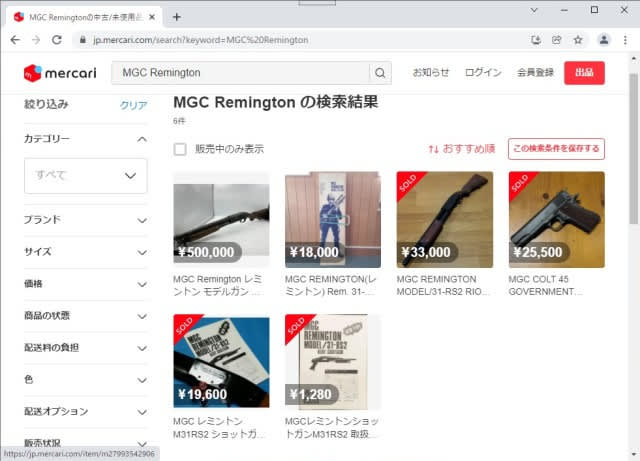Click title 'MGC REMINGTON(レミントン) Rem. 31-'

point(331,285)
